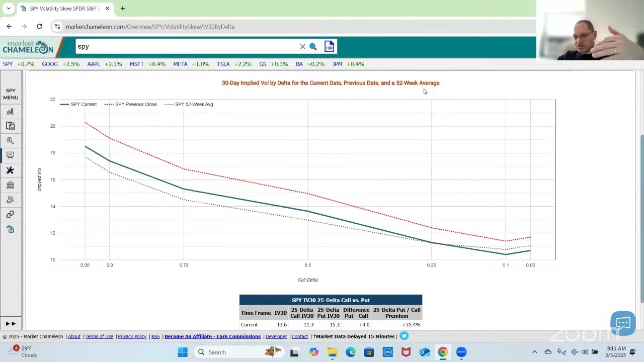
Task: Click the chameleon icon in sidebar
Action: click(10, 229)
